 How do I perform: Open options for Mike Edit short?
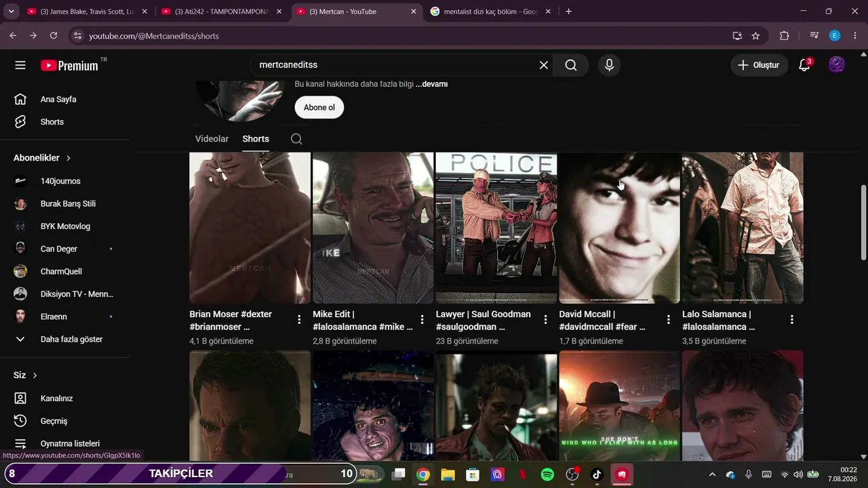click(422, 319)
